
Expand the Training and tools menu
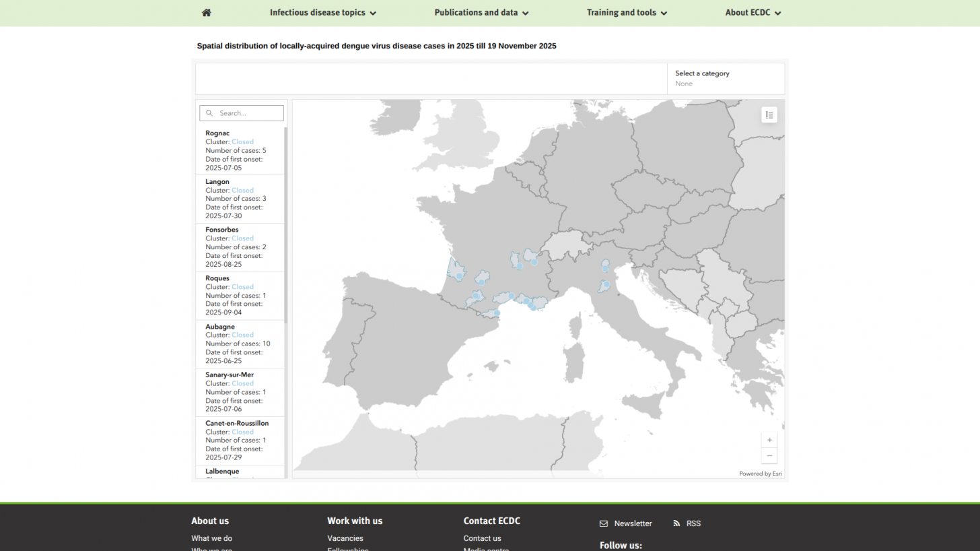[x=627, y=13]
